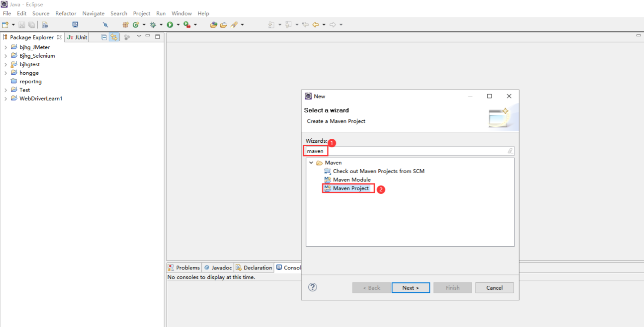This screenshot has width=644, height=327.
Task: Expand the Bjhg_Selenium project
Action: click(x=6, y=56)
